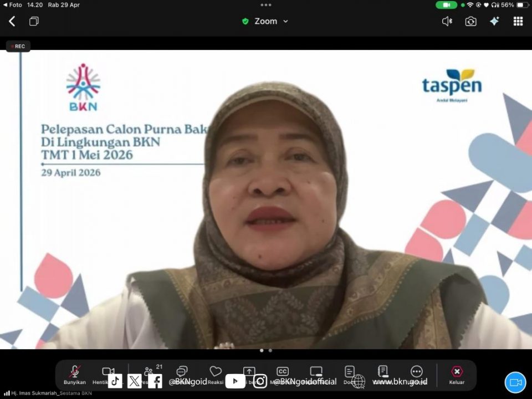The width and height of the screenshot is (532, 399).
Task: Open the Docs icon in toolbar
Action: pos(350,372)
